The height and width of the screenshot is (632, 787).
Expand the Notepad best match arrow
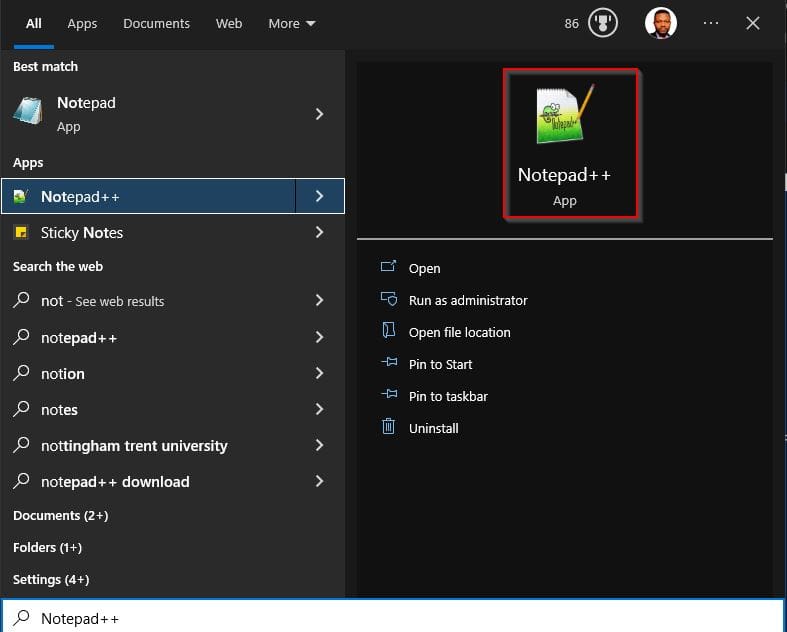(319, 114)
